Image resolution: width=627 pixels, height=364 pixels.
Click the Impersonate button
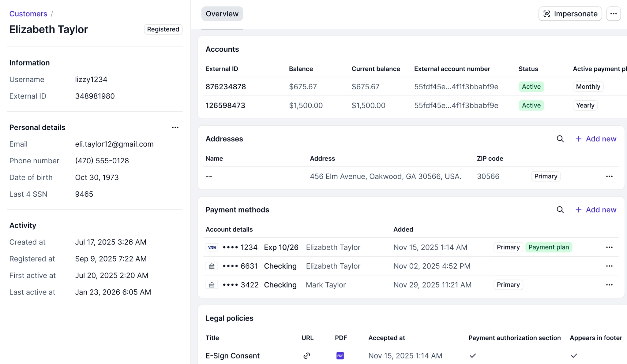[570, 14]
